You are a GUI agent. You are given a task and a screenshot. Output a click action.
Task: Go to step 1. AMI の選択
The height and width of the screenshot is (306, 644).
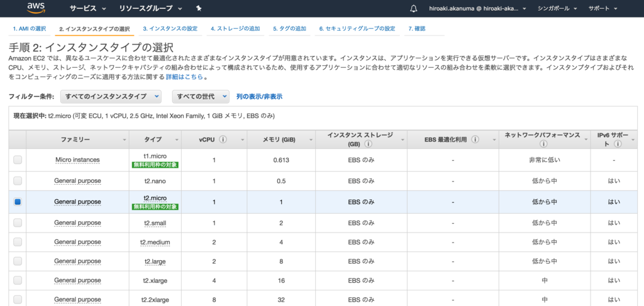29,29
